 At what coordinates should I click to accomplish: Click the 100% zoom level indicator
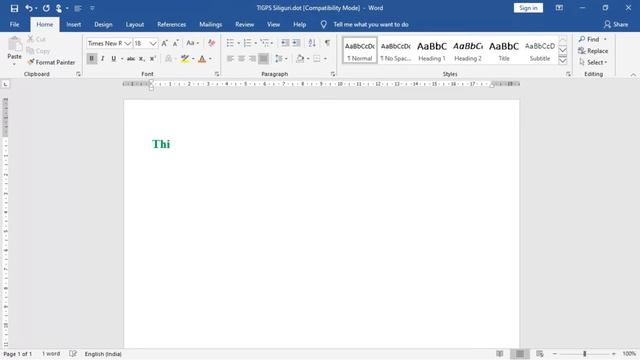[629, 354]
